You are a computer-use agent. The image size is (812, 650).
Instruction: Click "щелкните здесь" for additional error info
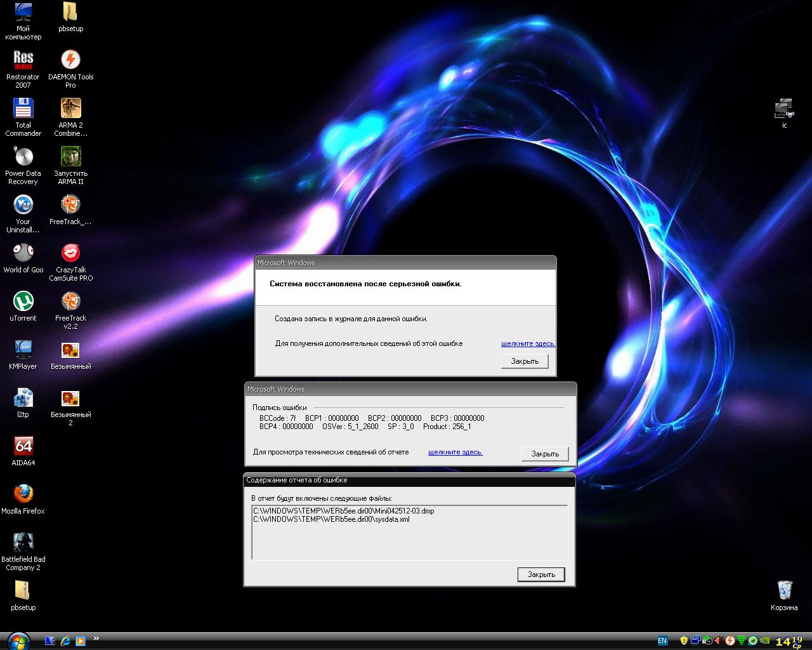pos(528,343)
